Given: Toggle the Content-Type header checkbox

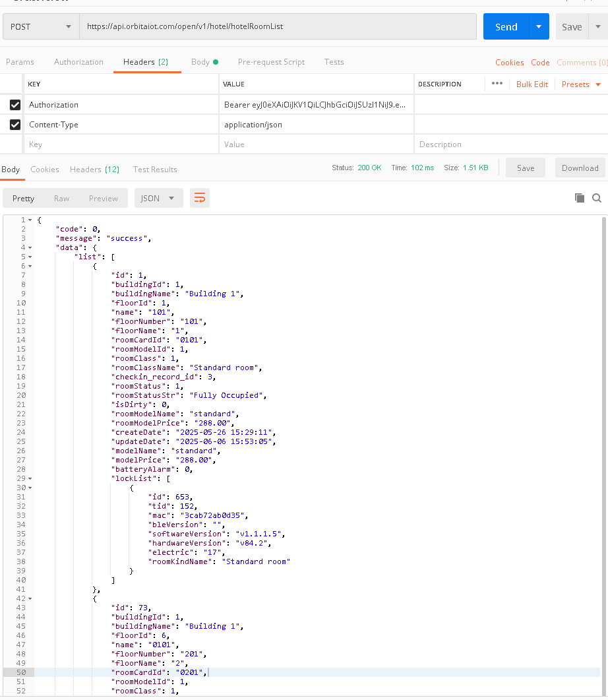Looking at the screenshot, I should tap(15, 125).
